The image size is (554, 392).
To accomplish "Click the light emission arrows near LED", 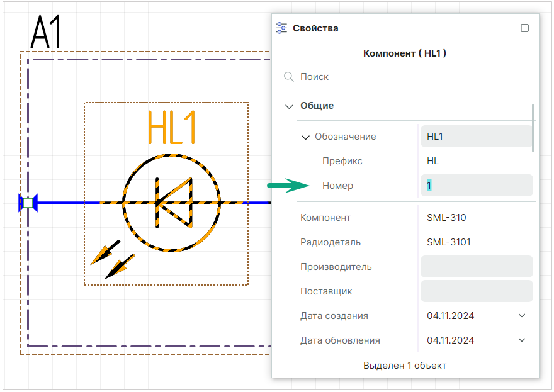I will point(113,258).
